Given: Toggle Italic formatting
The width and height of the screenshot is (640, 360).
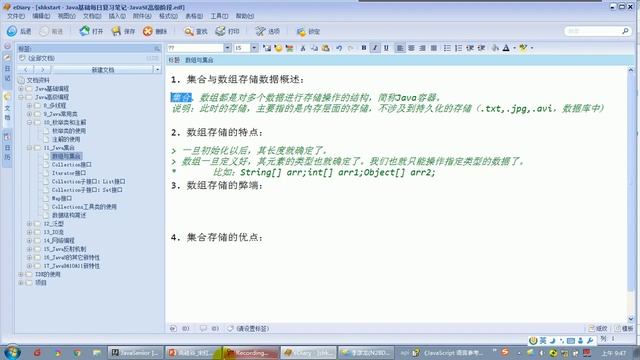Looking at the screenshot, I should pyautogui.click(x=375, y=48).
